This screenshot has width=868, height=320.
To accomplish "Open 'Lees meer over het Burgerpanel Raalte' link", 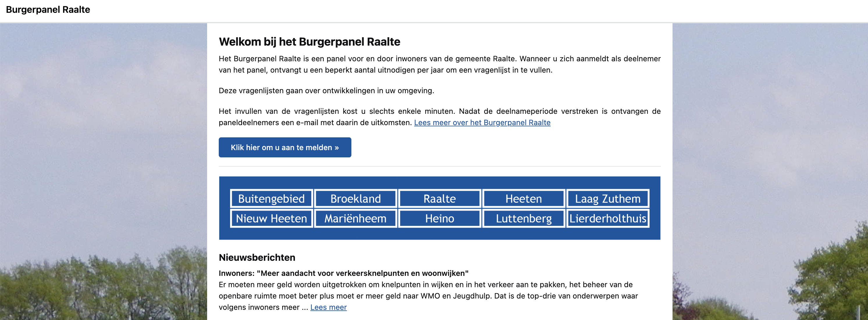I will 482,123.
